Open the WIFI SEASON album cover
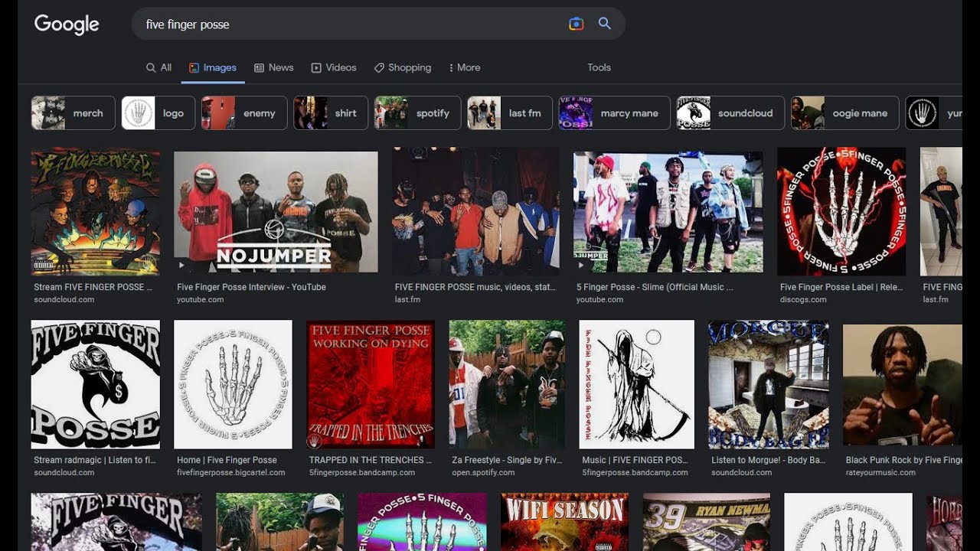Image resolution: width=980 pixels, height=551 pixels. [x=564, y=522]
